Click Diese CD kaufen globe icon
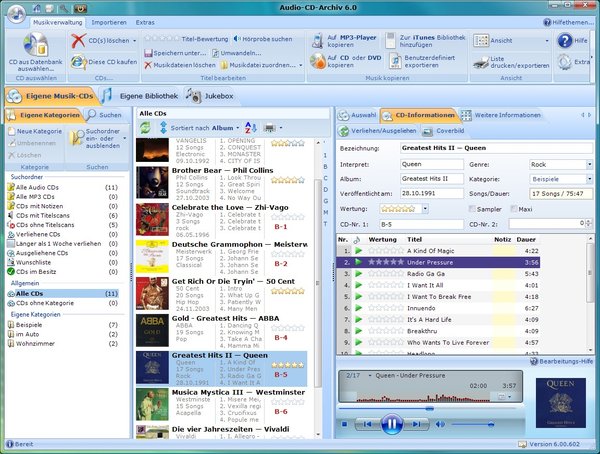600x454 pixels. click(x=78, y=62)
